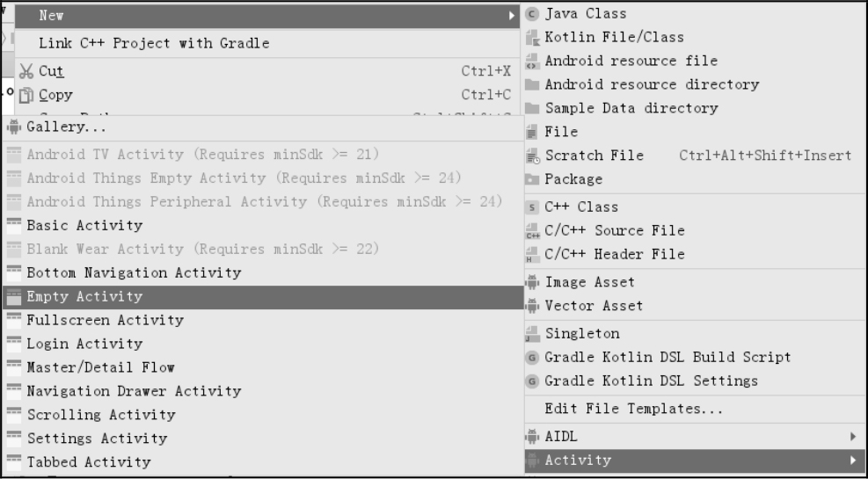The height and width of the screenshot is (479, 868).
Task: Pick Login Activity option
Action: coord(84,344)
